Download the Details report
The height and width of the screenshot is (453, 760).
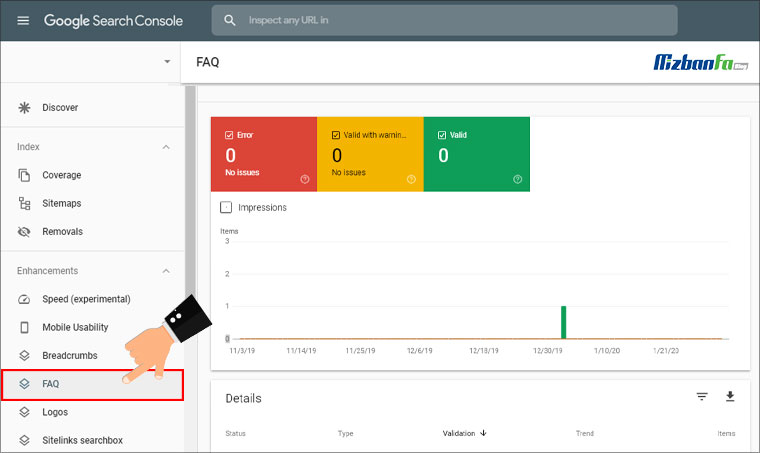[730, 397]
